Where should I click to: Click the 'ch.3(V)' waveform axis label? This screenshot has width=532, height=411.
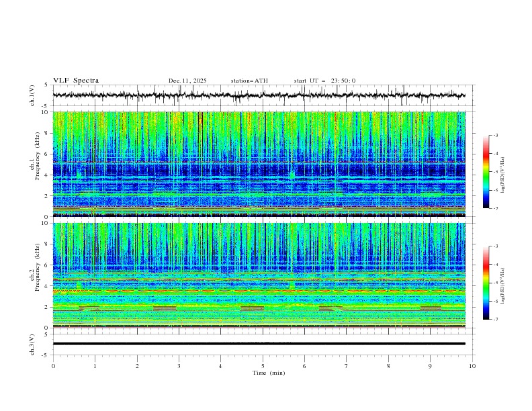32,345
